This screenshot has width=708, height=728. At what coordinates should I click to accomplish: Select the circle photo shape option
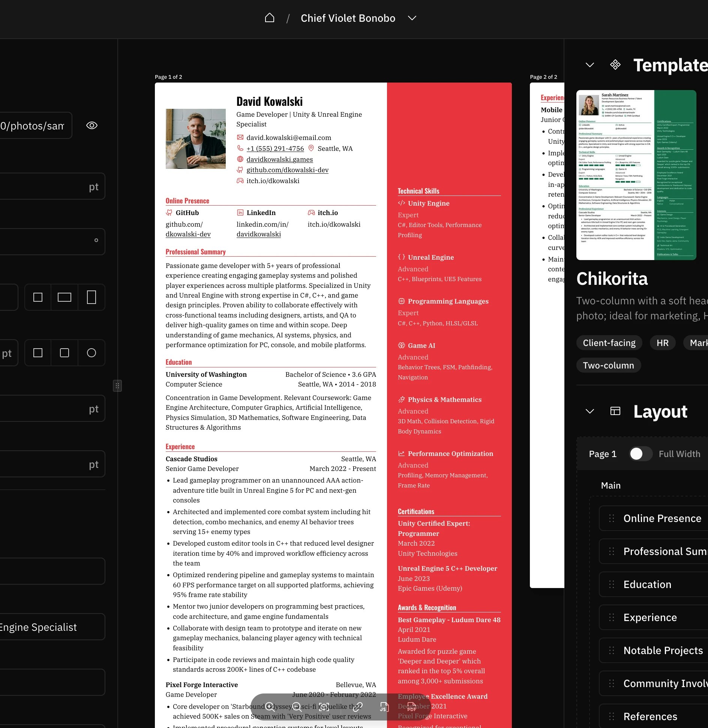click(x=91, y=353)
